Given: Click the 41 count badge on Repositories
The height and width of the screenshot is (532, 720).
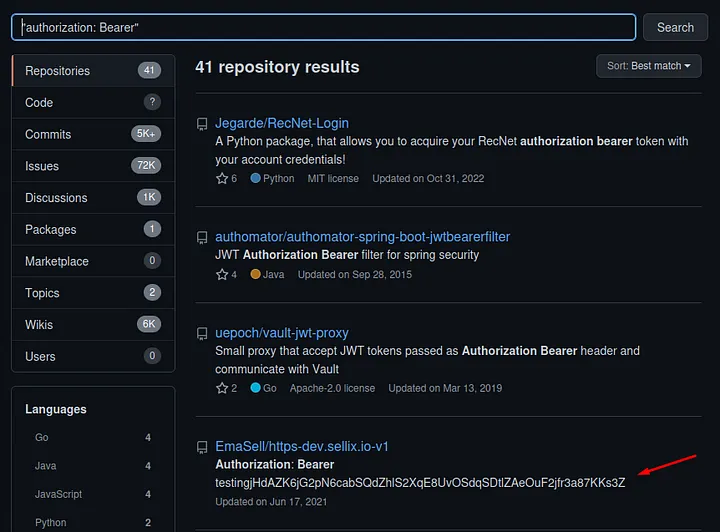Looking at the screenshot, I should [x=149, y=70].
